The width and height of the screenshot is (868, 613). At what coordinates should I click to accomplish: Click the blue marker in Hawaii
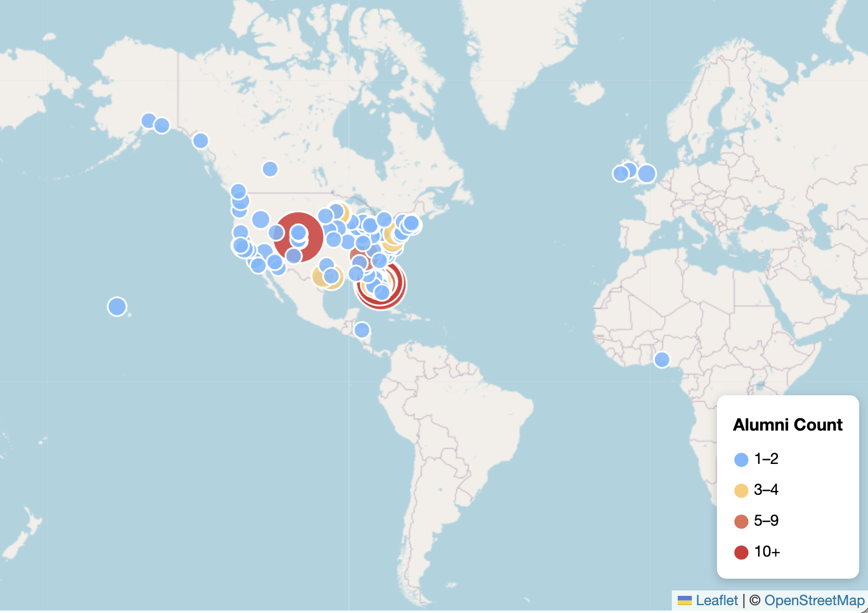click(x=117, y=306)
